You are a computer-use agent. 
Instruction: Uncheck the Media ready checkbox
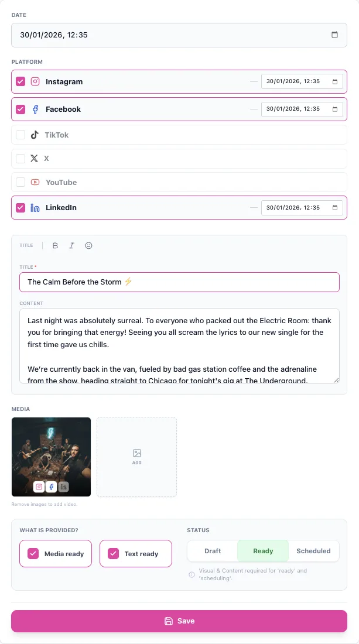click(x=33, y=553)
